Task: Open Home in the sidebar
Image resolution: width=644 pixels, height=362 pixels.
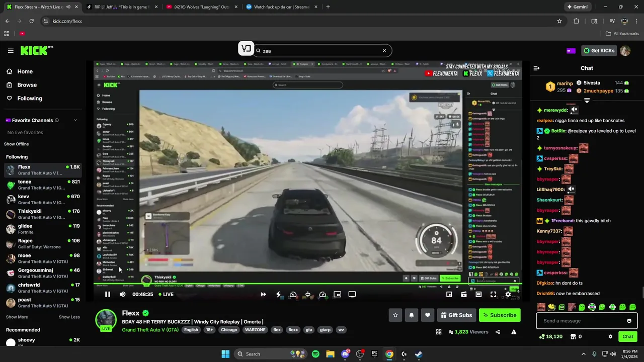Action: (x=25, y=71)
